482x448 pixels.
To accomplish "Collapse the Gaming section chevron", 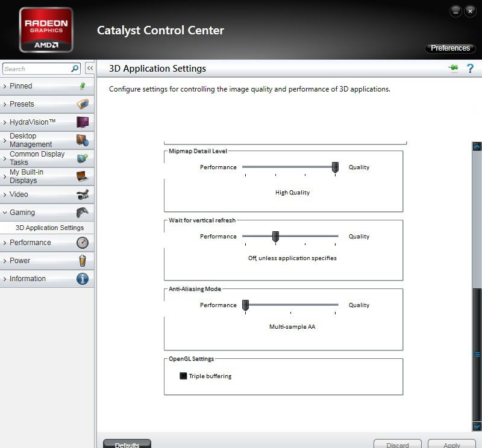I will [5, 213].
